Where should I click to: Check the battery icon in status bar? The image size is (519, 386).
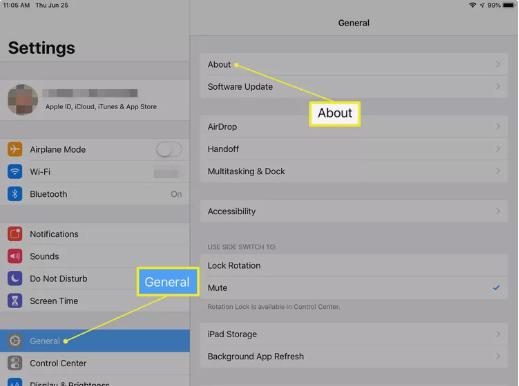tap(508, 5)
